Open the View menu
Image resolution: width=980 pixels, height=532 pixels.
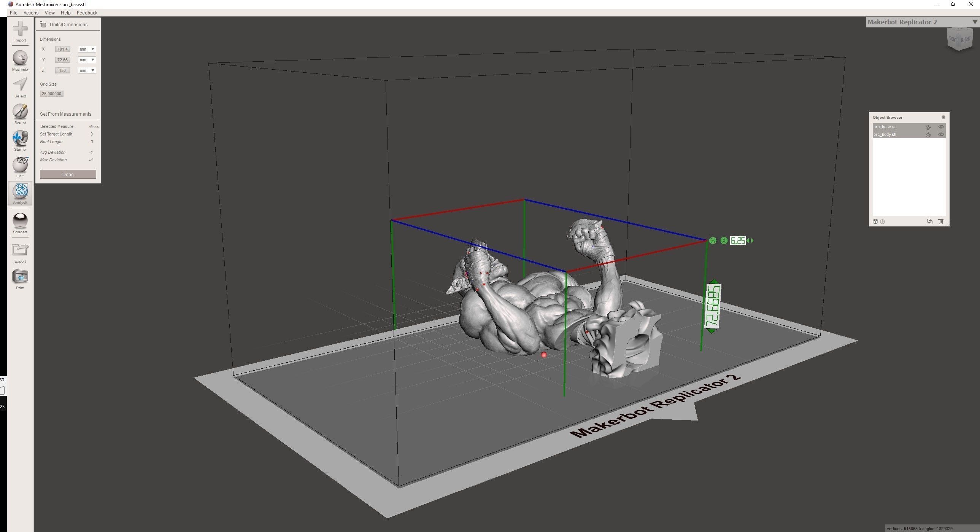tap(49, 13)
